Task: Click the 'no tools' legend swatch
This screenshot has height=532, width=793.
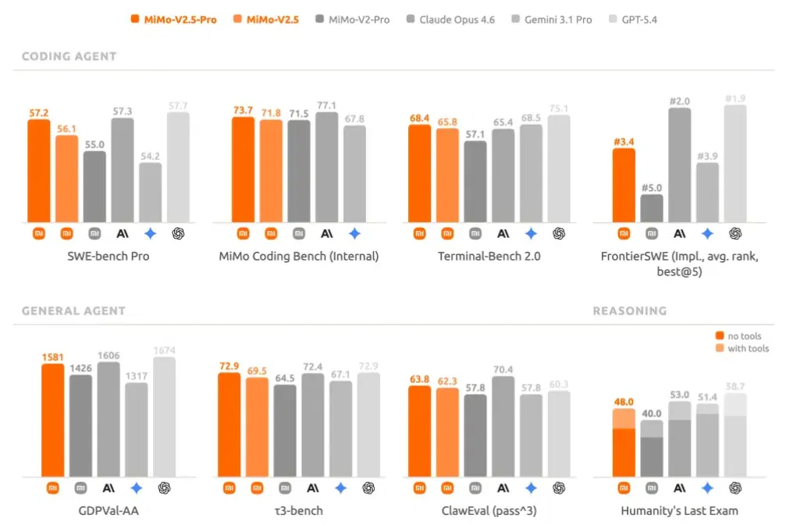Action: tap(720, 335)
